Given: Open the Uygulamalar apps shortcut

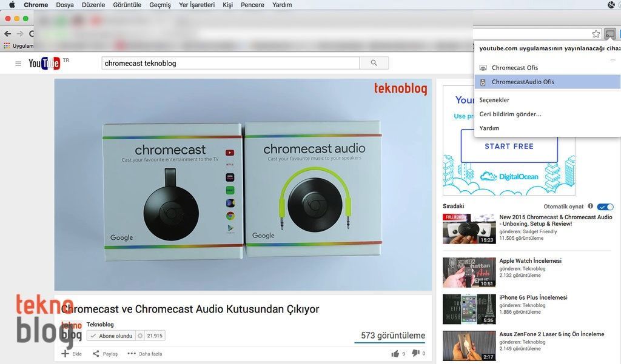Looking at the screenshot, I should click(x=19, y=46).
